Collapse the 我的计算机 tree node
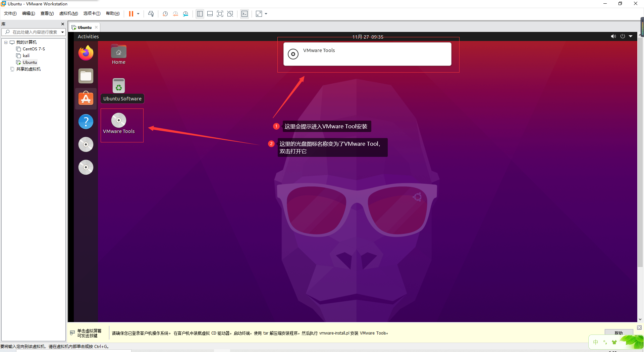644x352 pixels. coord(6,42)
